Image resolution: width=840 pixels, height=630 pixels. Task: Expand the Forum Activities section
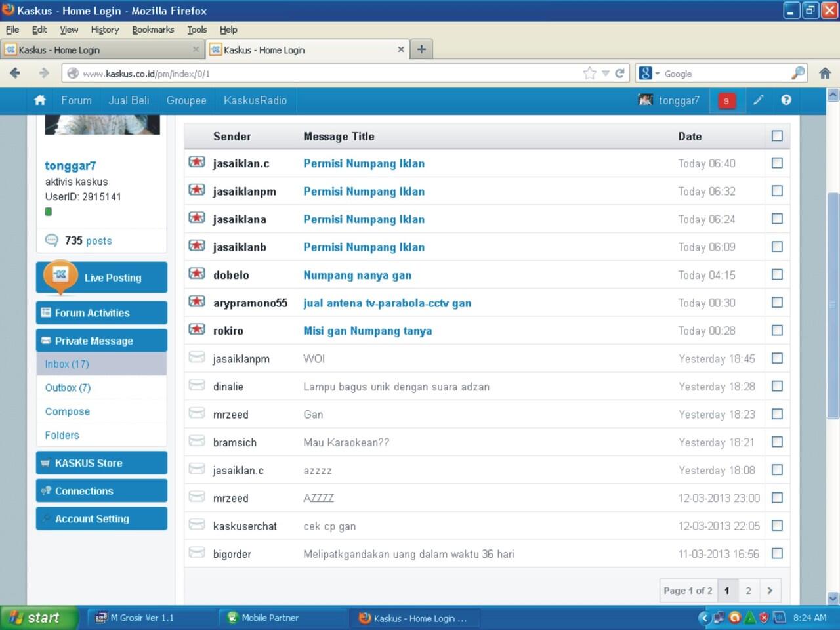(x=102, y=313)
